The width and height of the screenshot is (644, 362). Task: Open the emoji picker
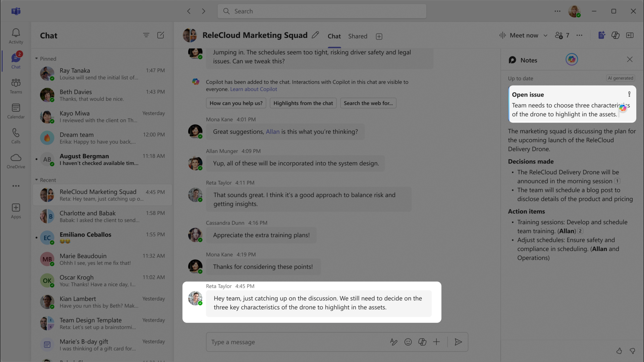coord(408,342)
